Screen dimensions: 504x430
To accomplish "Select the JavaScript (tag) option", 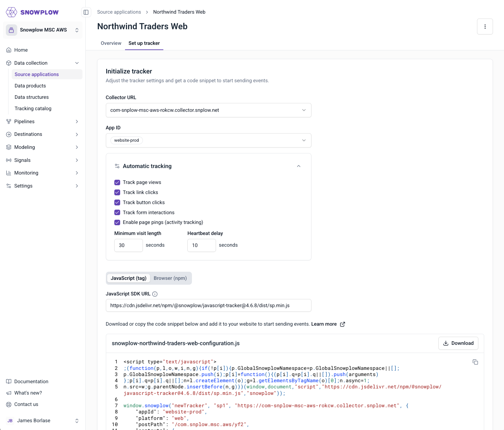I will tap(129, 278).
